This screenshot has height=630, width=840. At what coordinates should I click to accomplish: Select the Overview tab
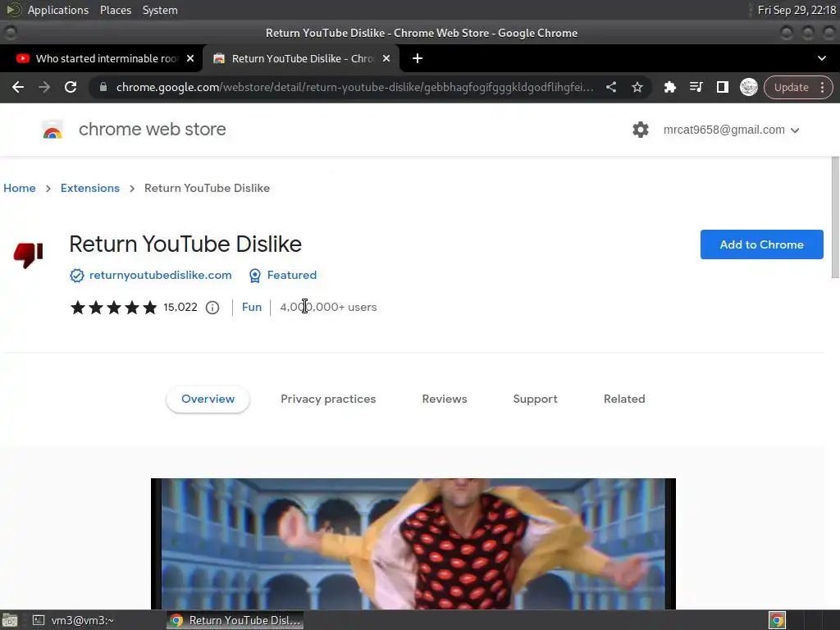click(x=208, y=399)
